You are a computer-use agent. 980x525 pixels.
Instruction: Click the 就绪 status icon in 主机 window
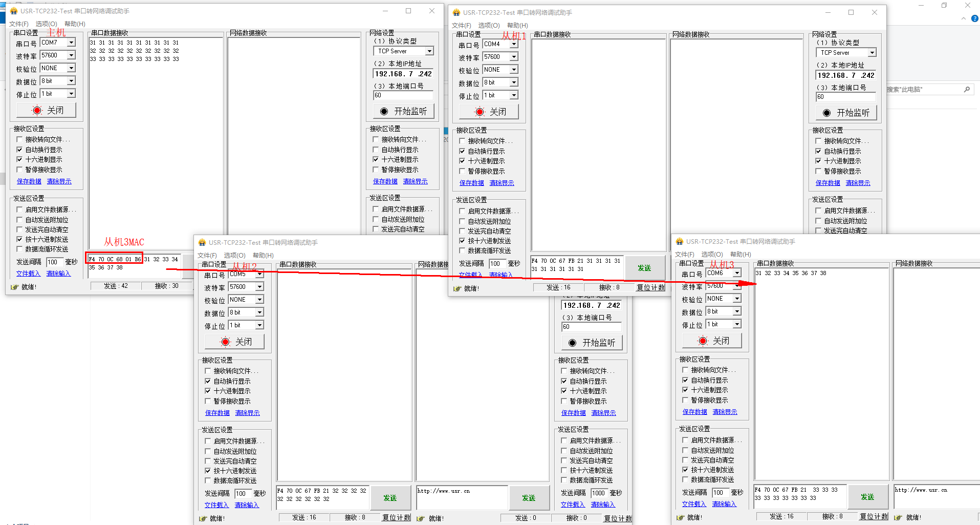(x=14, y=287)
